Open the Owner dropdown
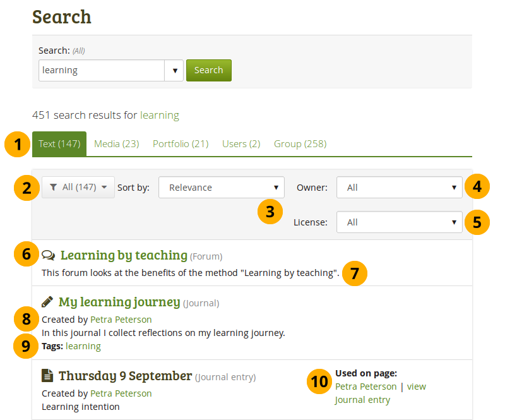Viewport: 505px width, 420px height. 399,188
